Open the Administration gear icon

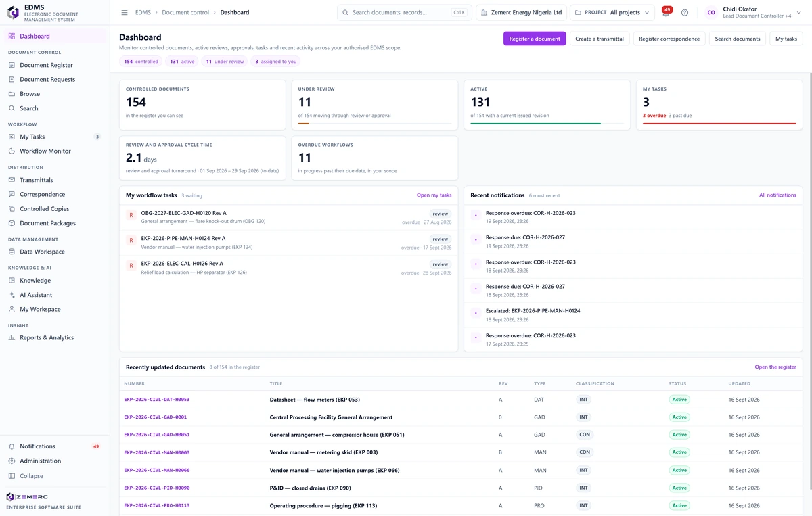click(x=12, y=461)
